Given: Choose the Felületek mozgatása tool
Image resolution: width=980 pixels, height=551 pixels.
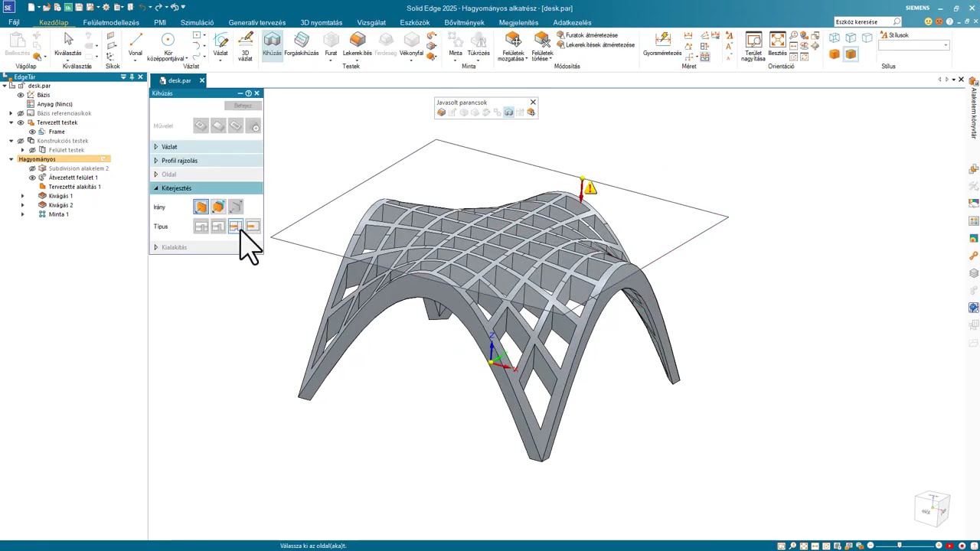Looking at the screenshot, I should coord(512,47).
